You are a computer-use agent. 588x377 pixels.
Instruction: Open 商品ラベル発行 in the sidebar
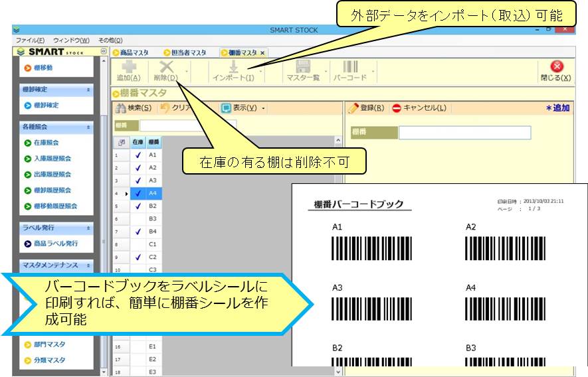point(51,244)
